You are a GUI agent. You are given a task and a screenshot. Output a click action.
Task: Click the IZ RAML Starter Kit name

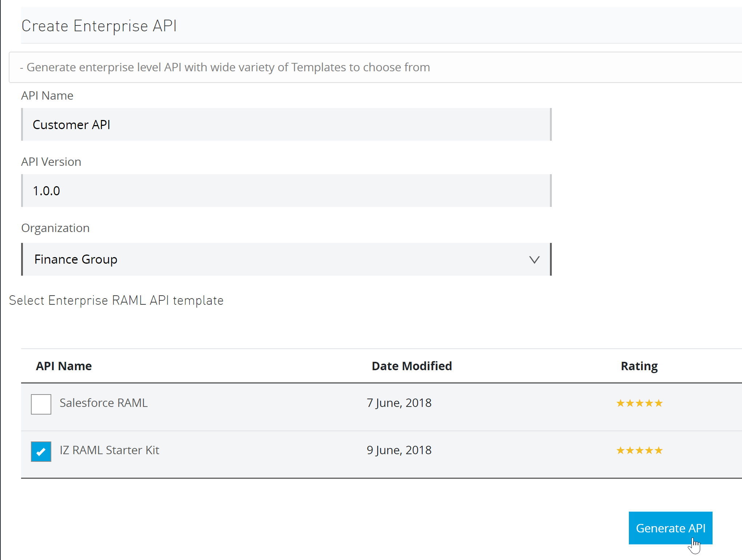click(x=109, y=450)
